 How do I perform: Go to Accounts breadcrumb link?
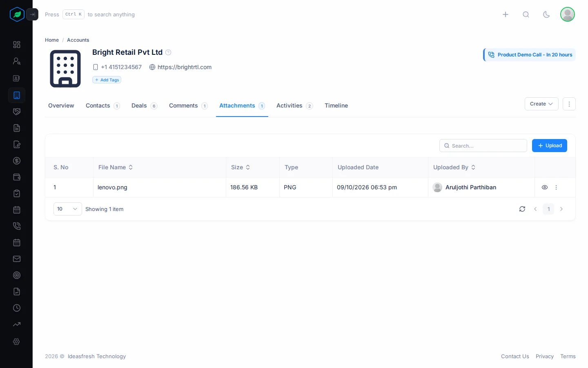pos(78,40)
